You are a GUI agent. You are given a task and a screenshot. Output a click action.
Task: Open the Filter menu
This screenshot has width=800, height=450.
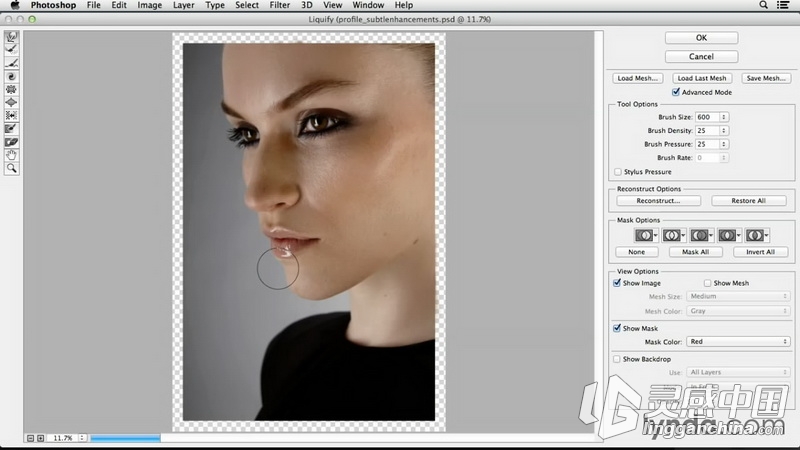pyautogui.click(x=280, y=5)
